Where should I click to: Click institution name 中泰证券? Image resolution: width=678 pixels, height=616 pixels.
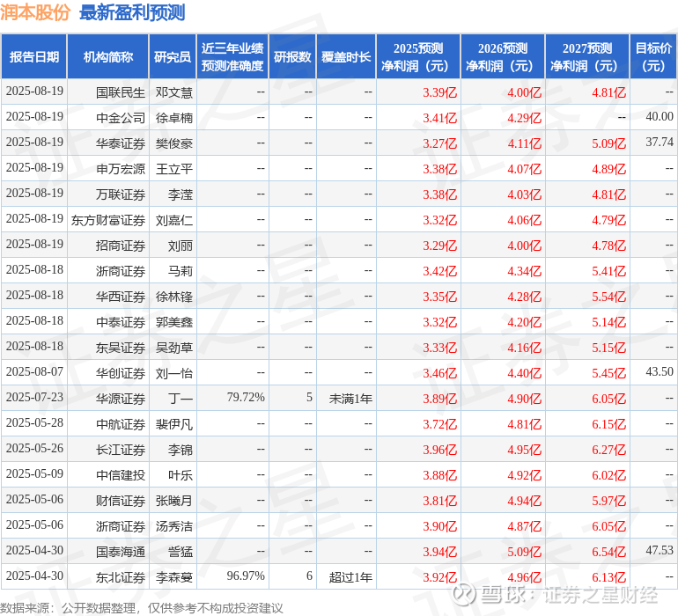[121, 321]
